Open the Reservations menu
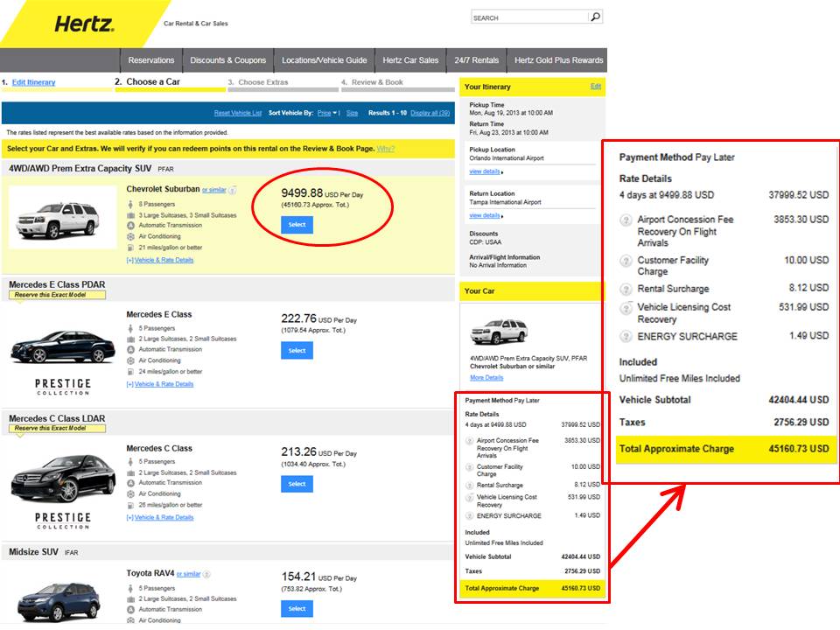This screenshot has height=630, width=840. (151, 60)
